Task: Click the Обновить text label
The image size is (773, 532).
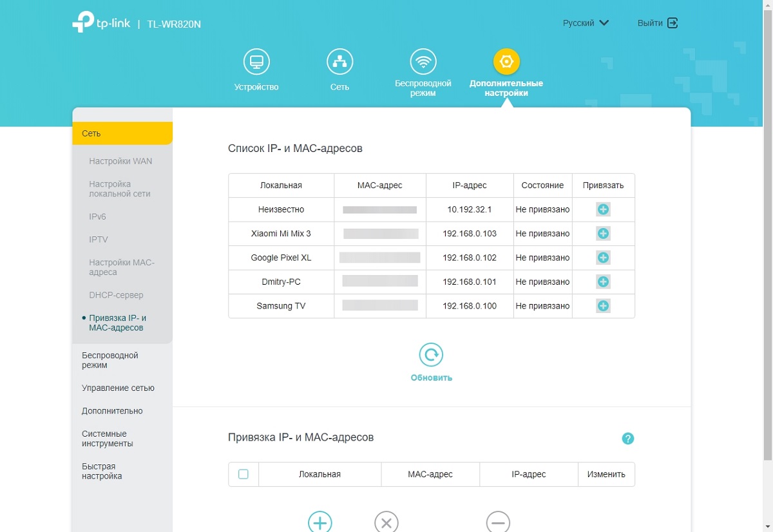Action: pyautogui.click(x=432, y=378)
